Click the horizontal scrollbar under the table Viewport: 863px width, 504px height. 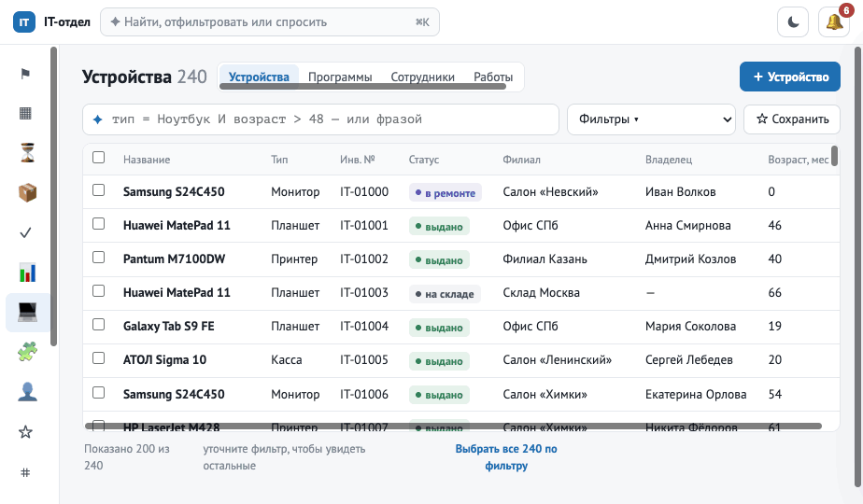pos(454,426)
